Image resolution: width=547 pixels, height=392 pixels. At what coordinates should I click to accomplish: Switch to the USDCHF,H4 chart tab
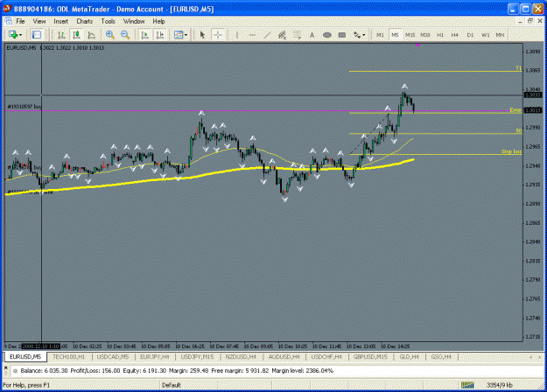(x=326, y=357)
